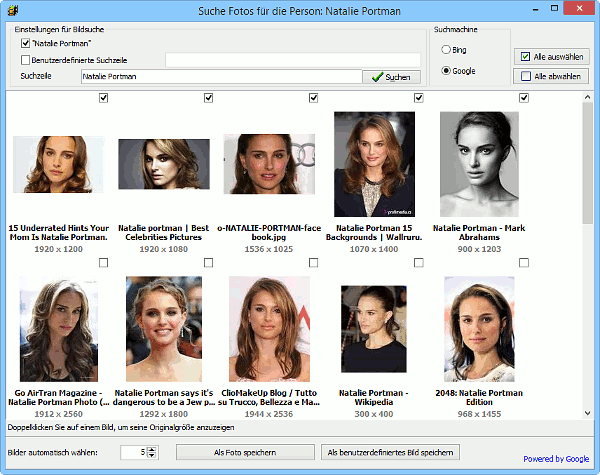Uncheck the "Natalie Portman" search term checkbox
600x475 pixels.
[x=25, y=43]
